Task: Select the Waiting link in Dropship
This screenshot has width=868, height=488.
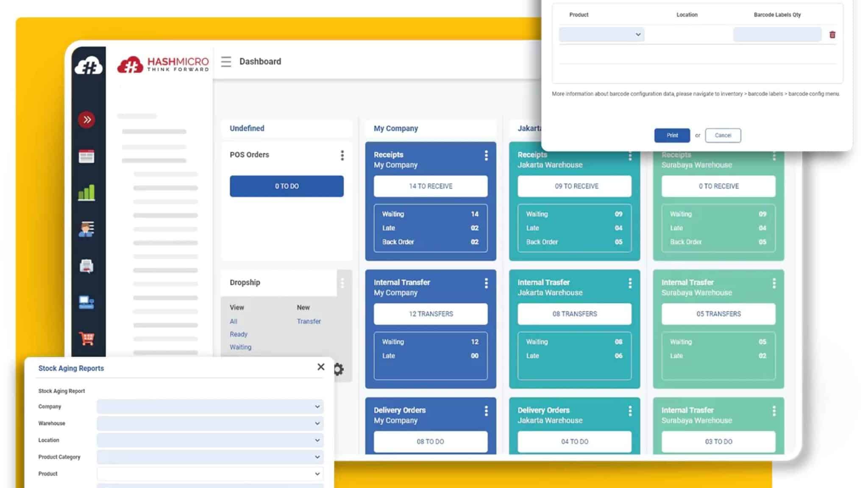Action: [x=241, y=347]
